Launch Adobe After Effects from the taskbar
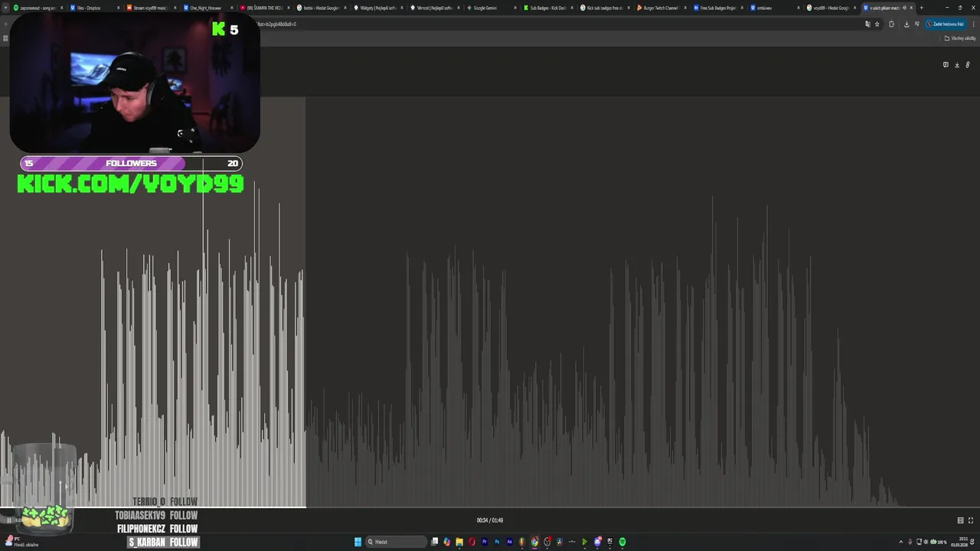 (510, 542)
